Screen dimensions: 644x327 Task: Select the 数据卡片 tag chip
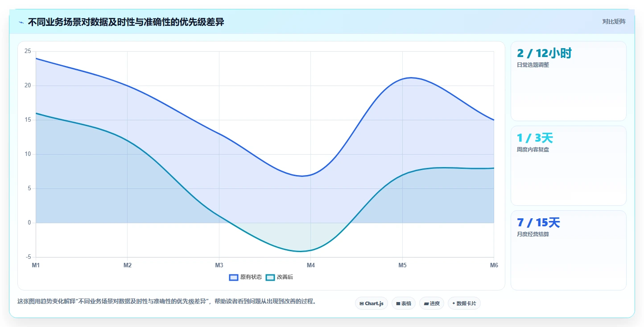click(x=464, y=303)
